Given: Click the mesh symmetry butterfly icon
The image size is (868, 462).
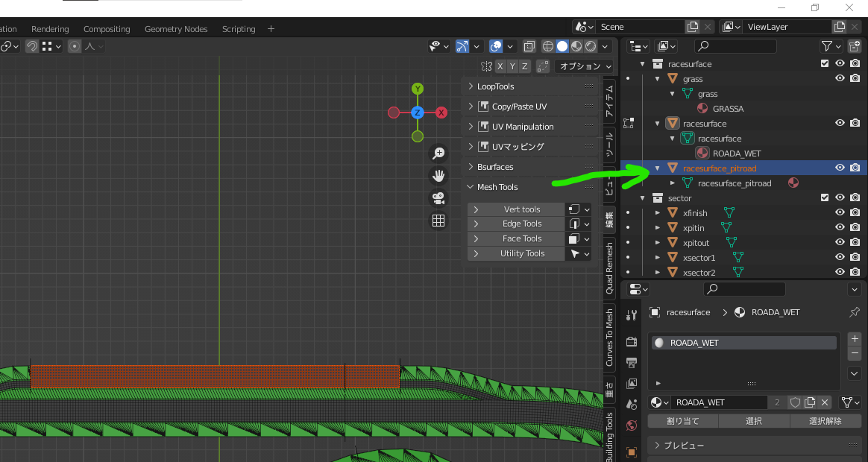Looking at the screenshot, I should [486, 66].
